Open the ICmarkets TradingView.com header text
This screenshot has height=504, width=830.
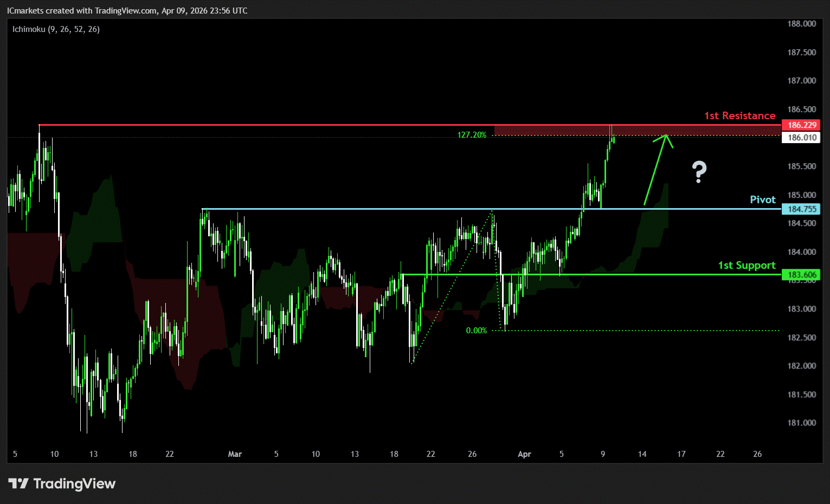click(x=127, y=11)
